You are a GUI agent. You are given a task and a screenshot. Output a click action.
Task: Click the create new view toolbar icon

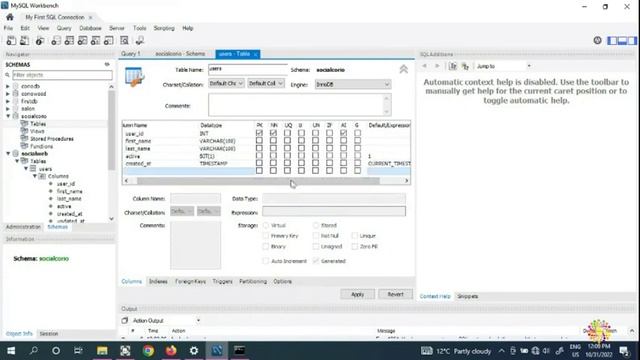pyautogui.click(x=82, y=40)
